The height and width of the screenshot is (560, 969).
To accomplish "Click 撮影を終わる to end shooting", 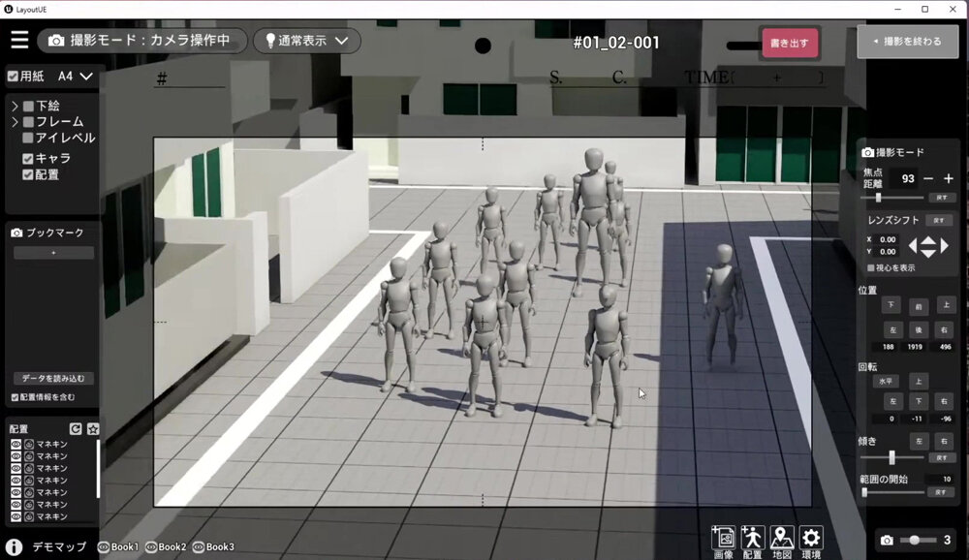I will click(907, 42).
